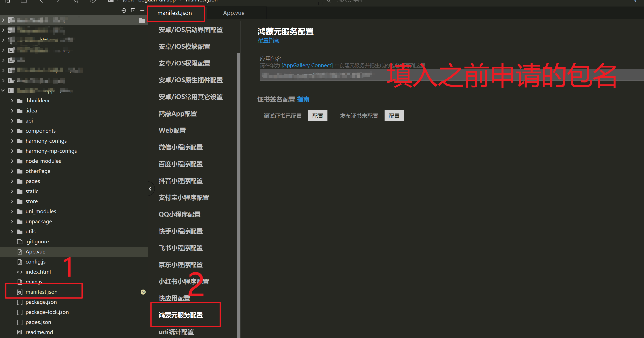Open the 配置指南 link
The image size is (644, 338).
point(268,40)
